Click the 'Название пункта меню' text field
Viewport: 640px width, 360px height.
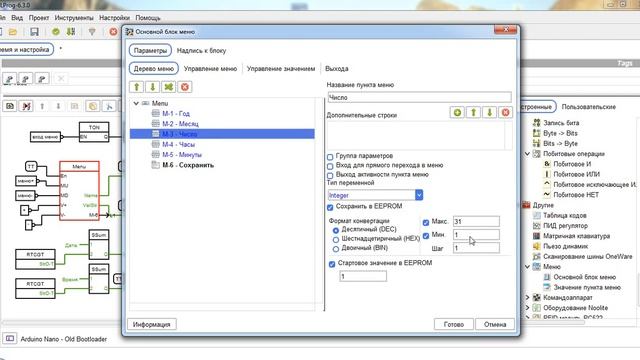point(419,97)
